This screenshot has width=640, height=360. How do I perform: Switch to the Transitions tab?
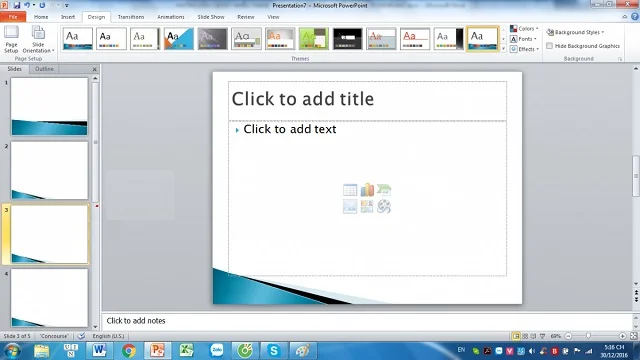[131, 17]
